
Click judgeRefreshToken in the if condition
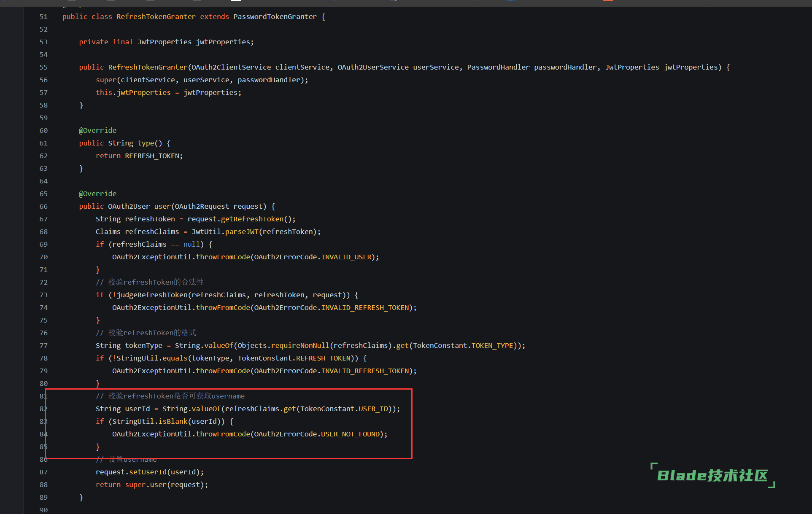click(152, 295)
